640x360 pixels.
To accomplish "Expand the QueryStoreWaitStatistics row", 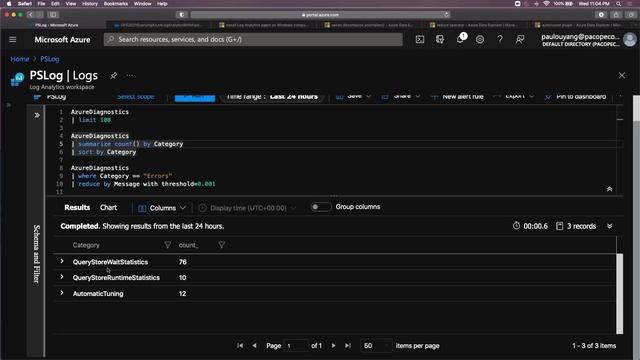I will click(x=62, y=261).
